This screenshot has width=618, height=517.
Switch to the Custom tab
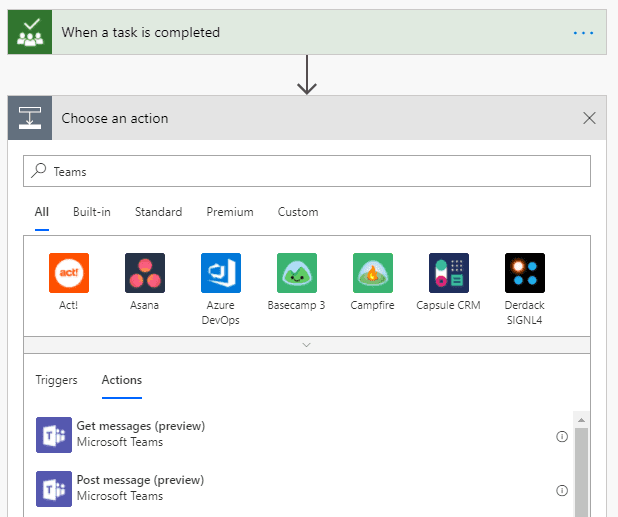(x=298, y=212)
